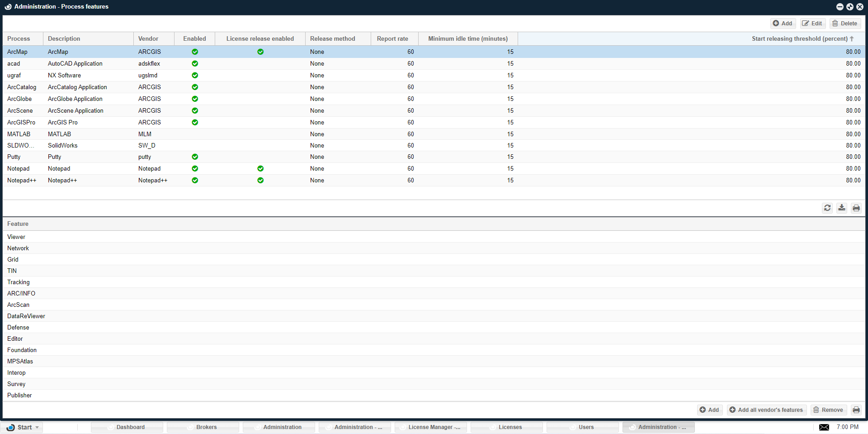The height and width of the screenshot is (434, 868).
Task: Toggle Enabled checkmark for Putty row
Action: tap(195, 157)
